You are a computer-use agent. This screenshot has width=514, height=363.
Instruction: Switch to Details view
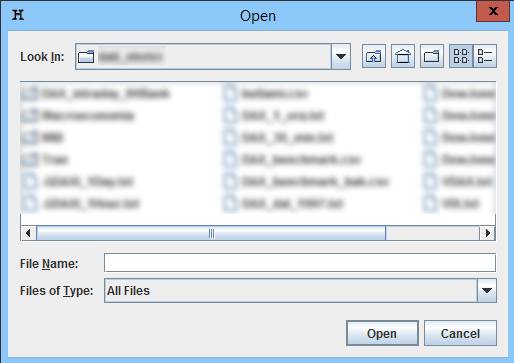click(485, 56)
